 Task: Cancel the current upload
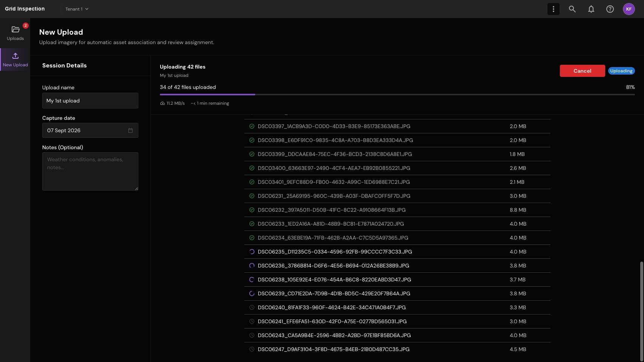(582, 71)
